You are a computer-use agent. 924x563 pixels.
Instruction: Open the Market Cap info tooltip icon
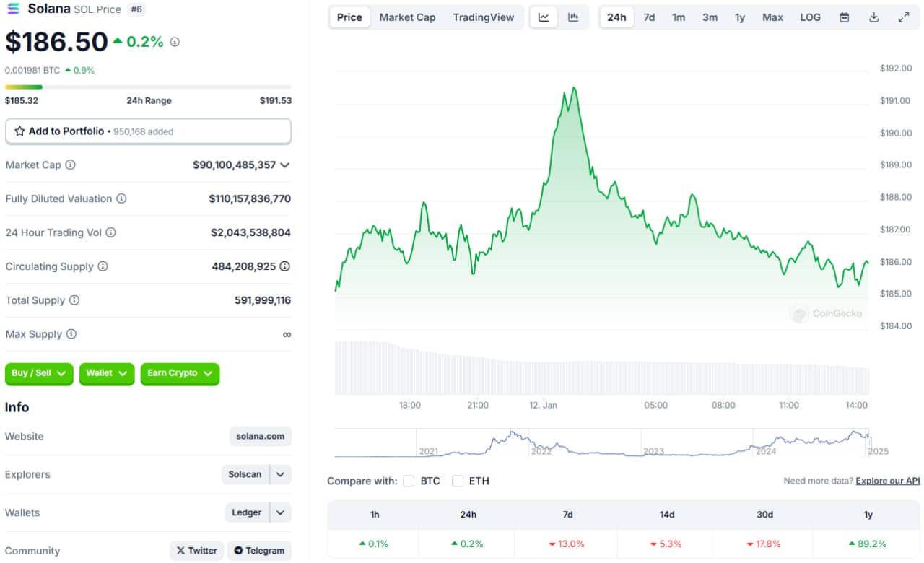point(70,165)
